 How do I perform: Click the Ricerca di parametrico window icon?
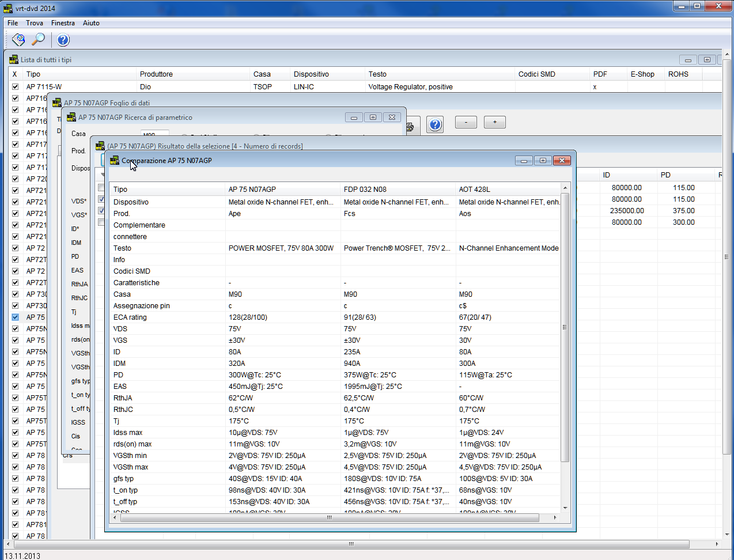pos(71,117)
